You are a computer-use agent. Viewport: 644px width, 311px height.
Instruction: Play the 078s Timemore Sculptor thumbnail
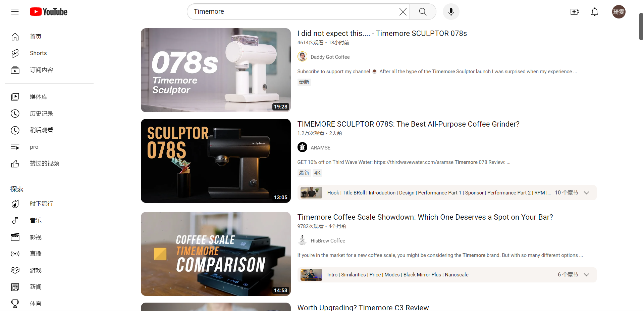(216, 70)
